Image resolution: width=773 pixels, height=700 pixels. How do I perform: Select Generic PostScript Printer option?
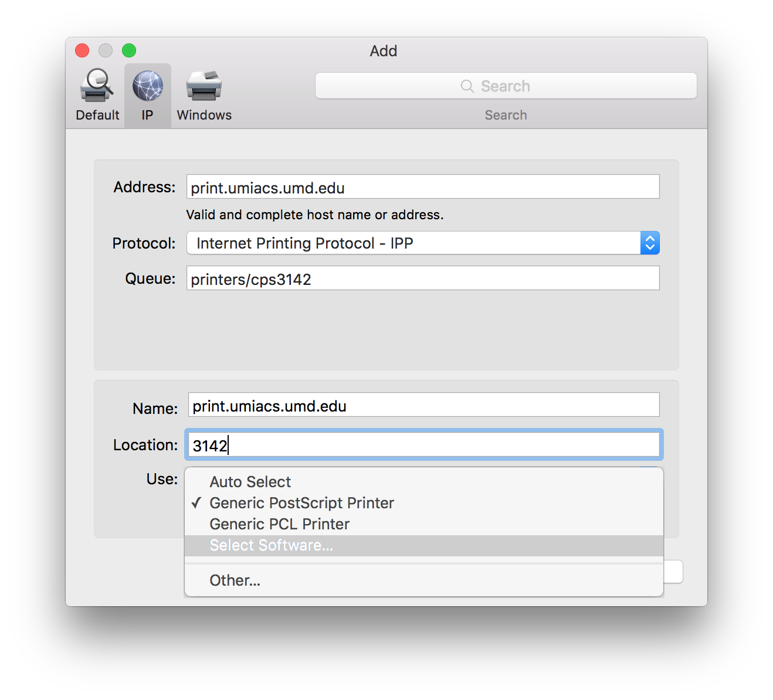pyautogui.click(x=301, y=503)
